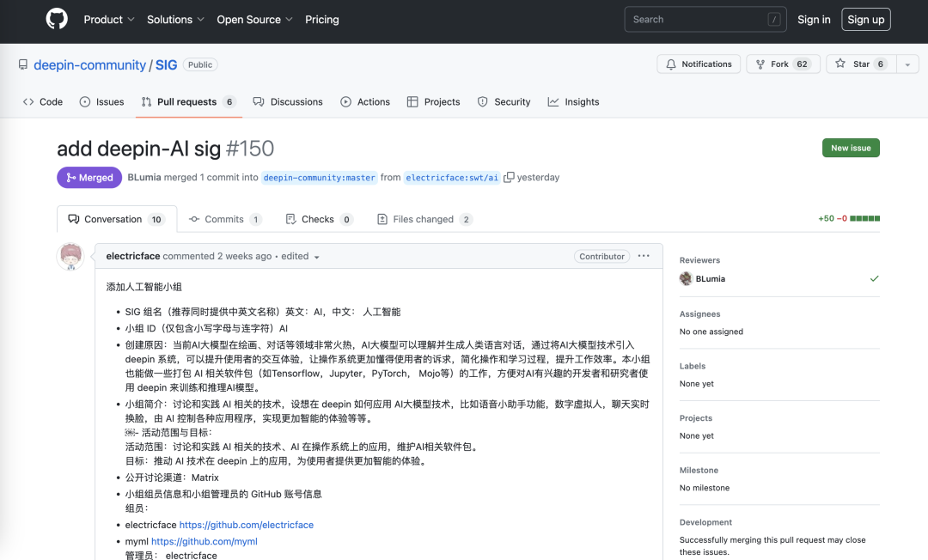928x560 pixels.
Task: Click the 'No one assigned' text
Action: (x=711, y=332)
